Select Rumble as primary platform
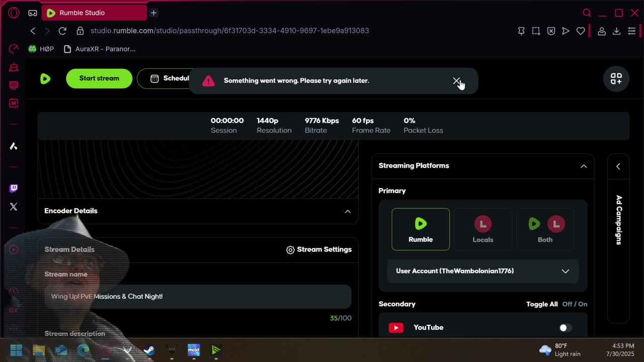Screen dimensions: 644x362 click(421, 229)
